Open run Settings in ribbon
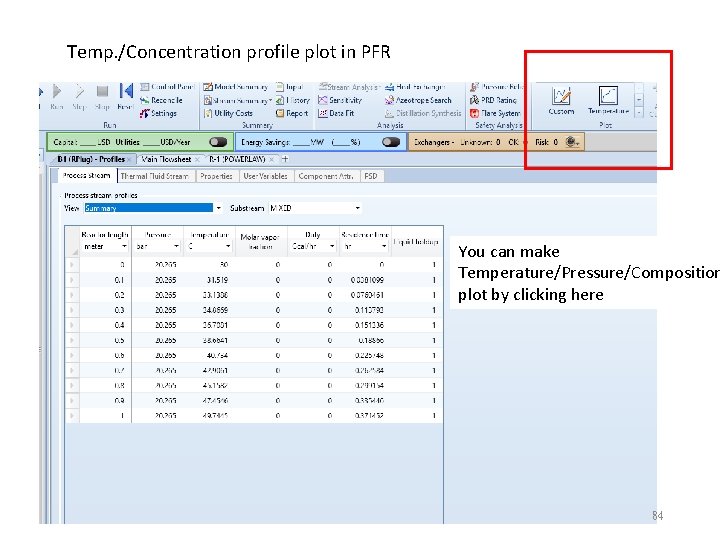 (x=158, y=113)
